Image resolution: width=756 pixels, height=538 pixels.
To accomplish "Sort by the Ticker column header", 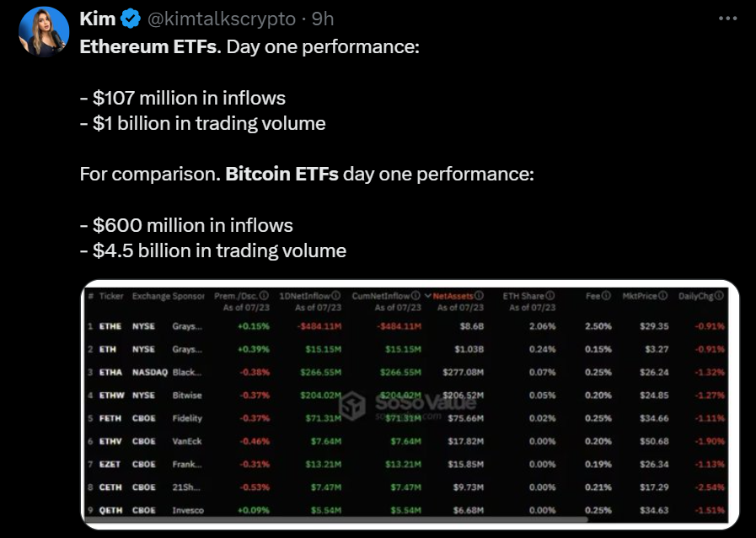I will tap(111, 296).
